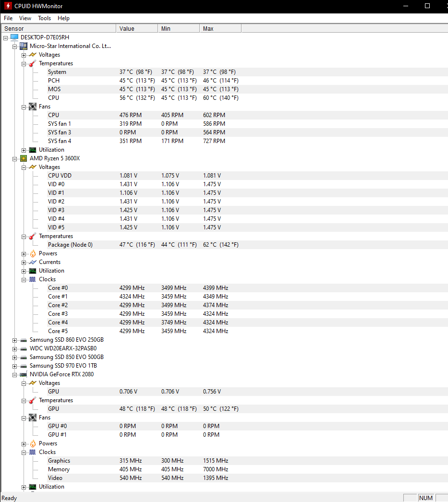Click the NUM status bar indicator
Screen dimensions: 448x502
pos(426,498)
